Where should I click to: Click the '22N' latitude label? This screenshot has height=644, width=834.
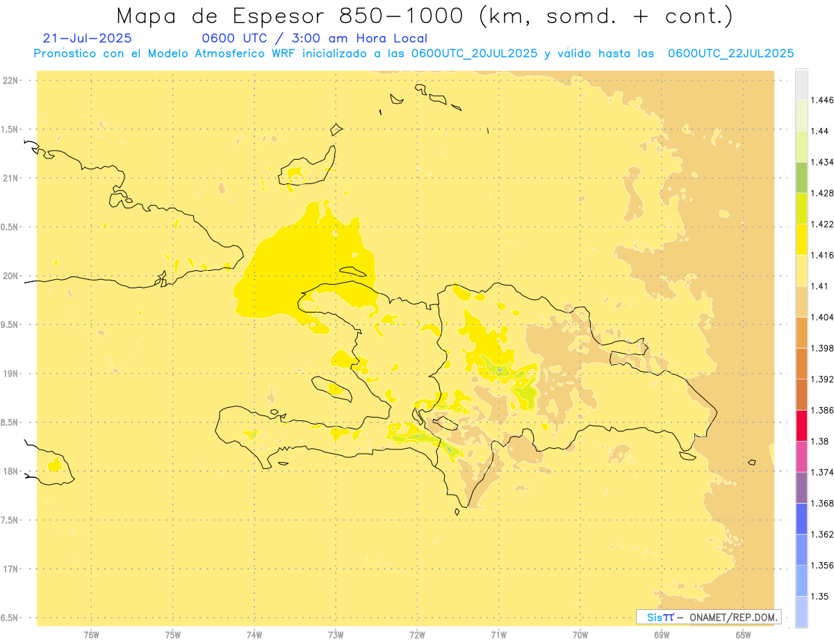tap(11, 81)
